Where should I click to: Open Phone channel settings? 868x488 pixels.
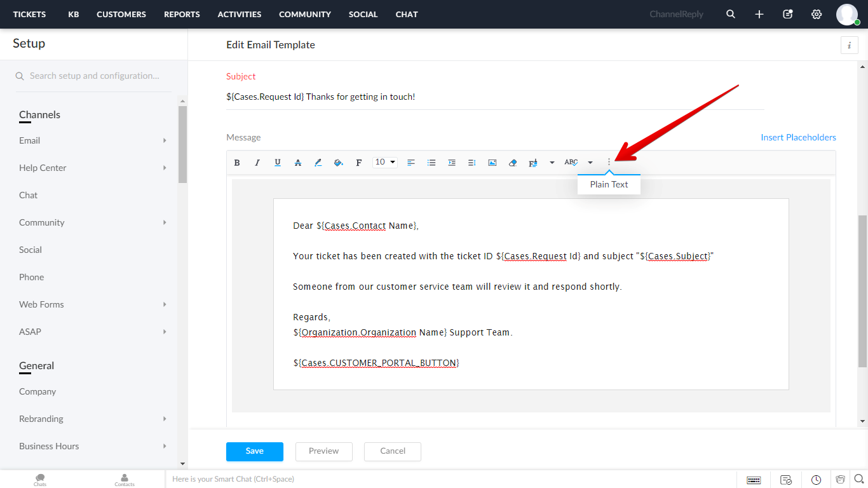tap(32, 277)
